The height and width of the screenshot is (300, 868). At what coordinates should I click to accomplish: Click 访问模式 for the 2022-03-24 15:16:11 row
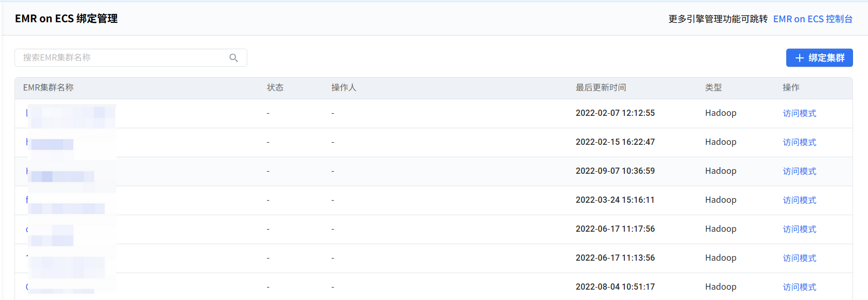[x=799, y=200]
